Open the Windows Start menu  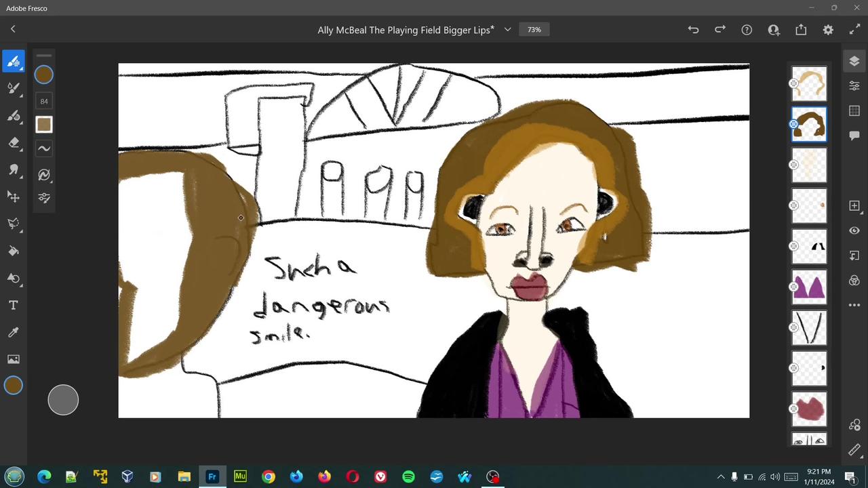click(14, 476)
